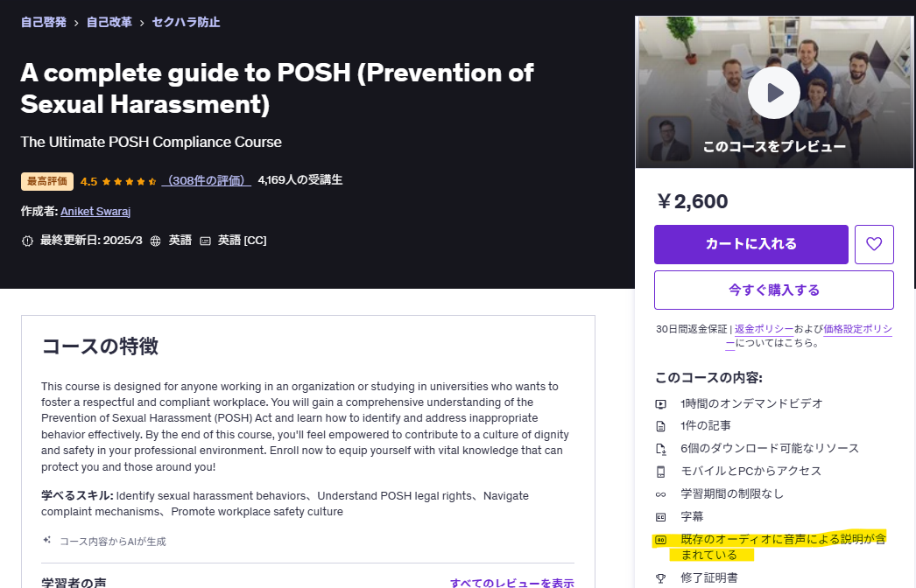Image resolution: width=916 pixels, height=588 pixels.
Task: Click the カートに入れる button
Action: coord(750,244)
